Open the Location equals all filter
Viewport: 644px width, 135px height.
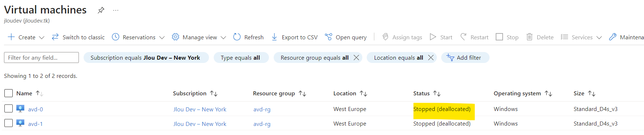click(398, 57)
